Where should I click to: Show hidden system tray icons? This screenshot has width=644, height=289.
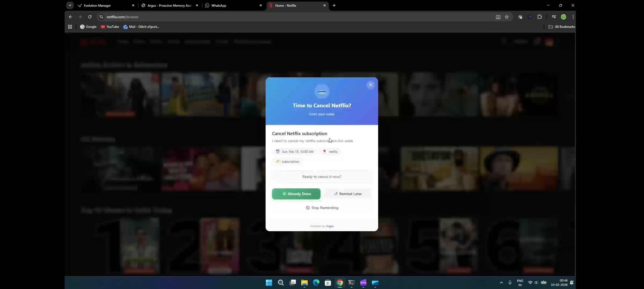click(501, 283)
